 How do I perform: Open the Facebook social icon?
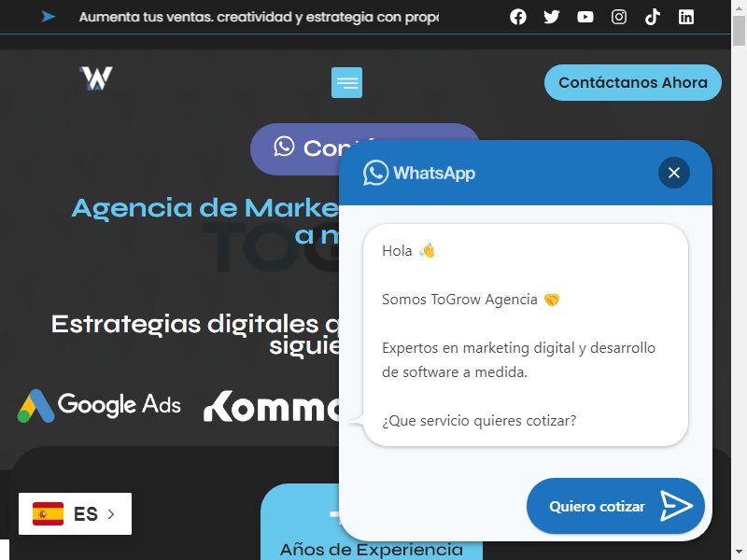518,17
